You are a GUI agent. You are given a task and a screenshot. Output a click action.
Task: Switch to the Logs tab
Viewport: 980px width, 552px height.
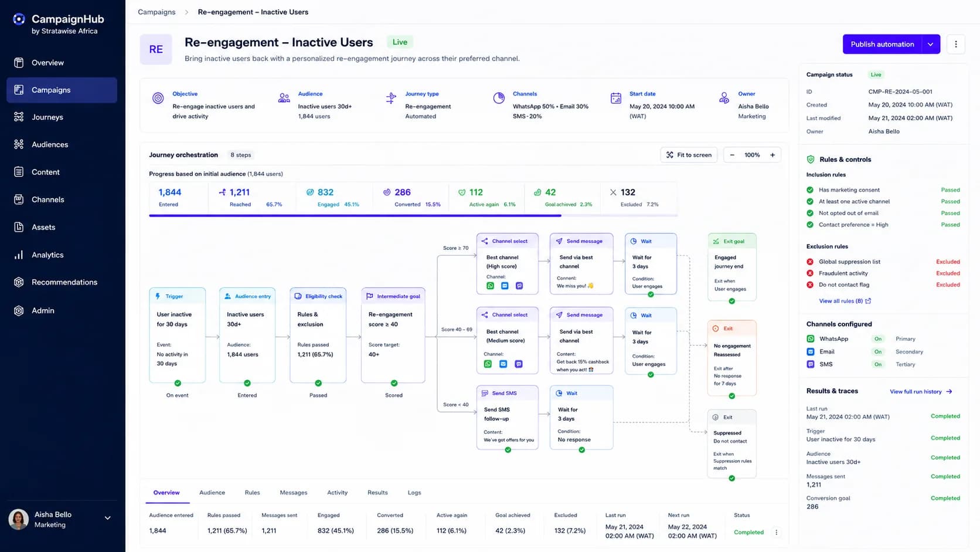pos(414,493)
